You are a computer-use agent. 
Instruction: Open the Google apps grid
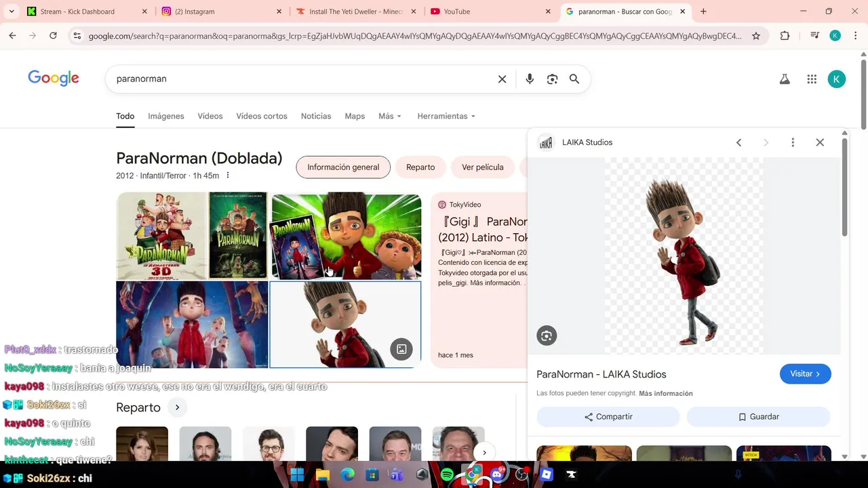(x=812, y=79)
